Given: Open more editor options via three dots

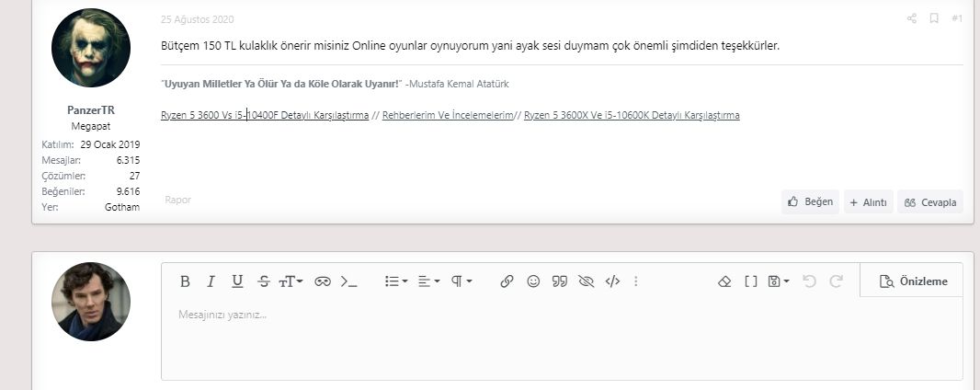Looking at the screenshot, I should click(x=635, y=281).
